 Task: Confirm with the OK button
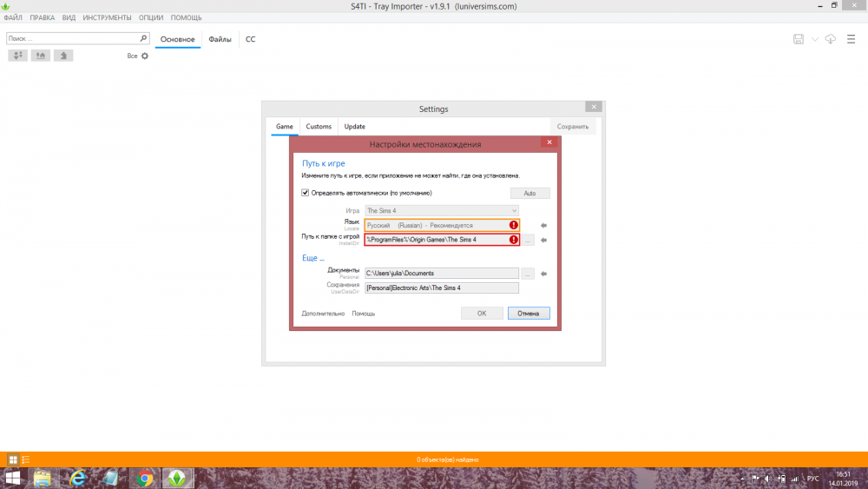(x=482, y=314)
